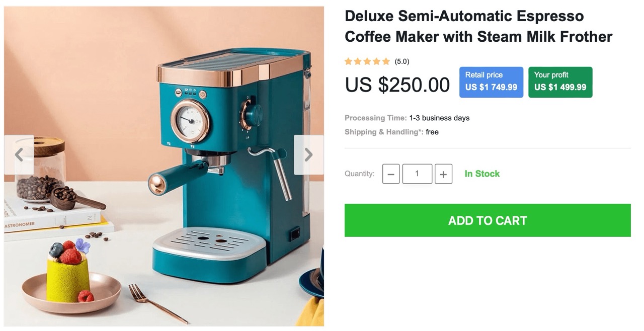
Task: Click the green Your profit badge
Action: point(560,82)
